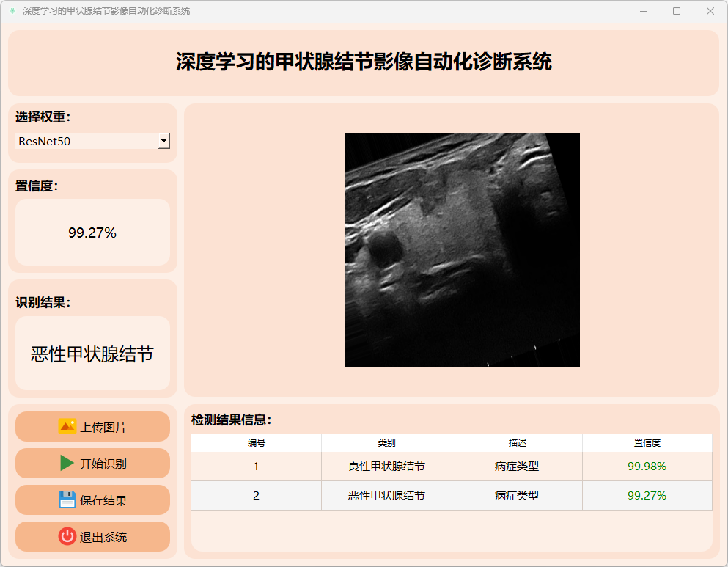The width and height of the screenshot is (728, 567).
Task: Click the red power exit icon
Action: point(67,536)
